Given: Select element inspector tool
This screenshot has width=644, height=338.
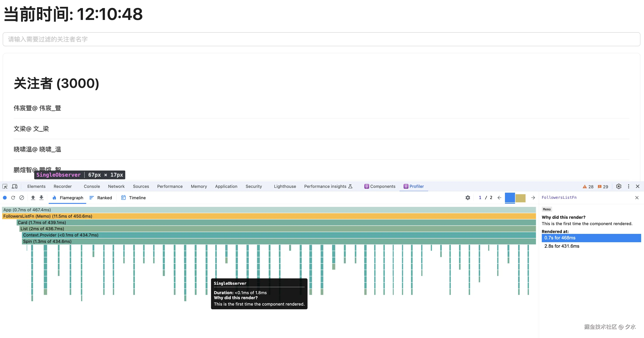Looking at the screenshot, I should coord(5,186).
